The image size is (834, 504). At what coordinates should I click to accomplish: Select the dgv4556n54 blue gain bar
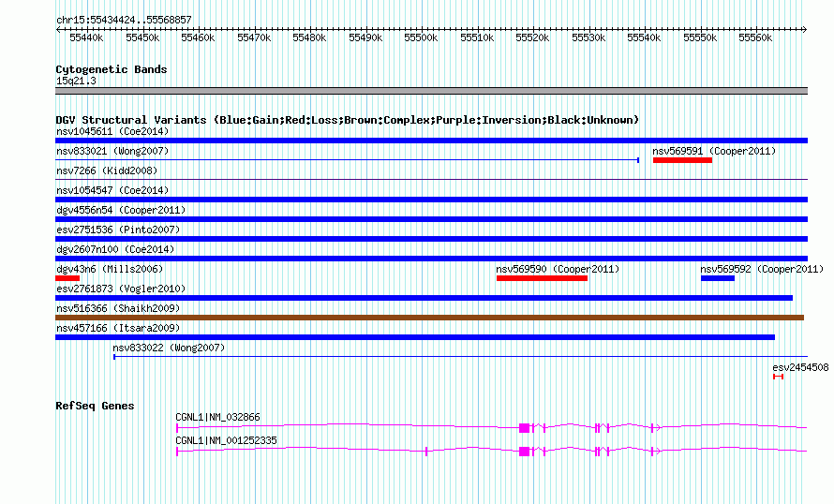coord(431,219)
